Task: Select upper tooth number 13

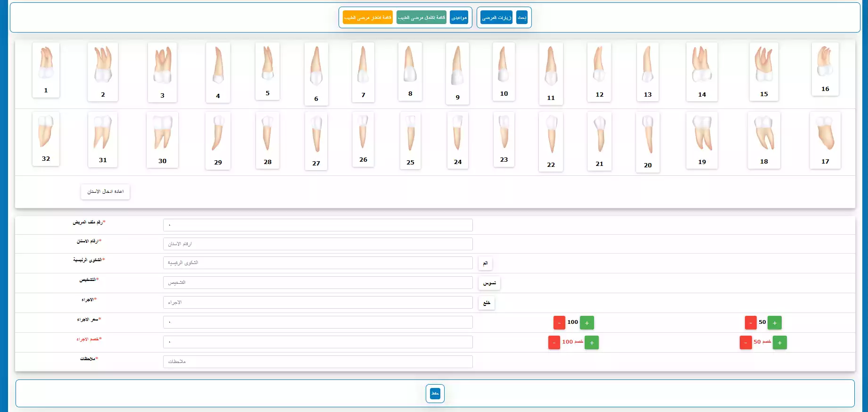Action: coord(648,72)
